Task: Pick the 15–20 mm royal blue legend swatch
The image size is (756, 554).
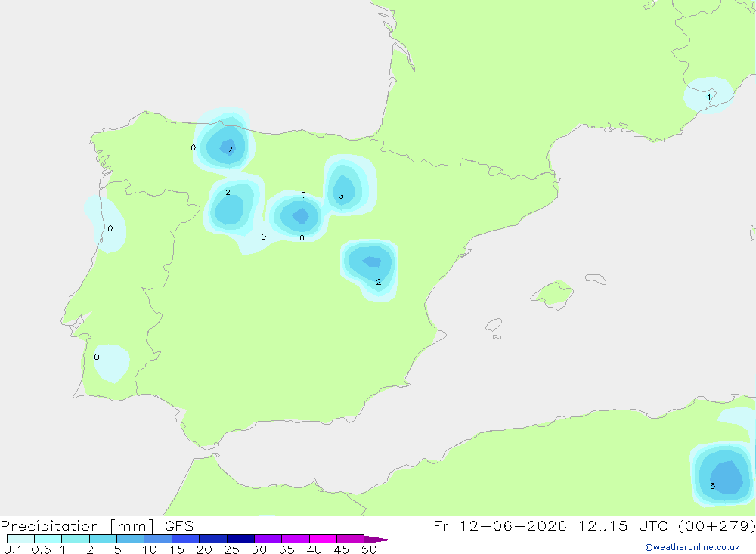Action: pyautogui.click(x=185, y=539)
